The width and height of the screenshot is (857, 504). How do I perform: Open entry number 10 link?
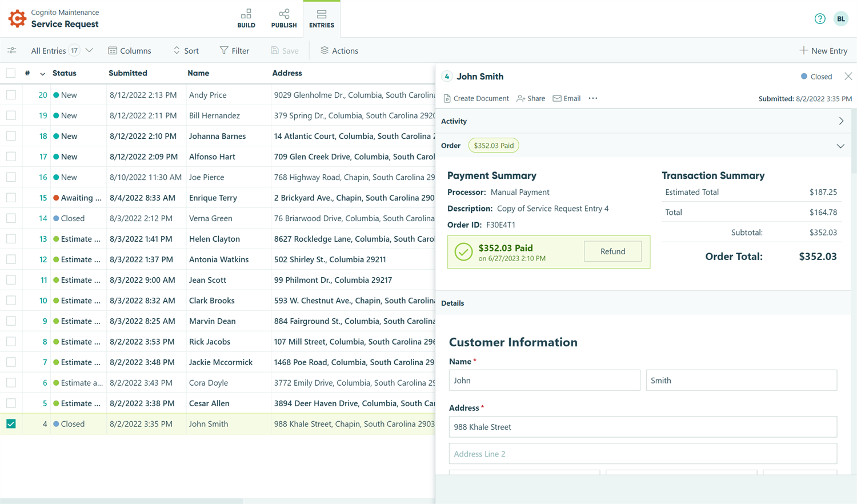click(x=43, y=301)
